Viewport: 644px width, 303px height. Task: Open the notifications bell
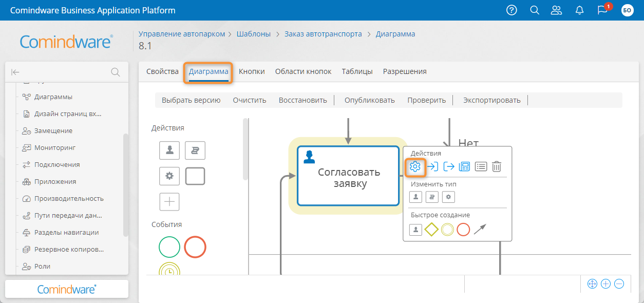(x=580, y=10)
